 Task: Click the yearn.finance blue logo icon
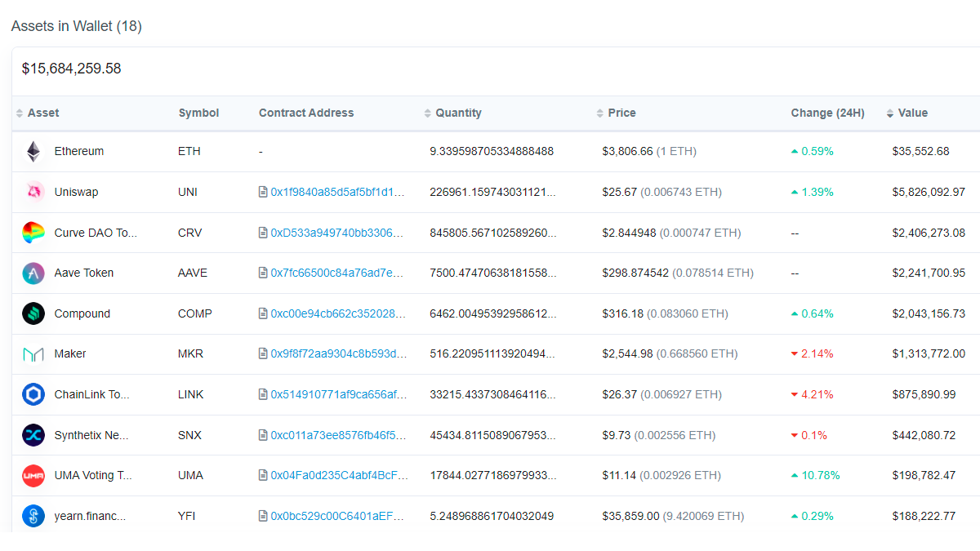pos(33,516)
